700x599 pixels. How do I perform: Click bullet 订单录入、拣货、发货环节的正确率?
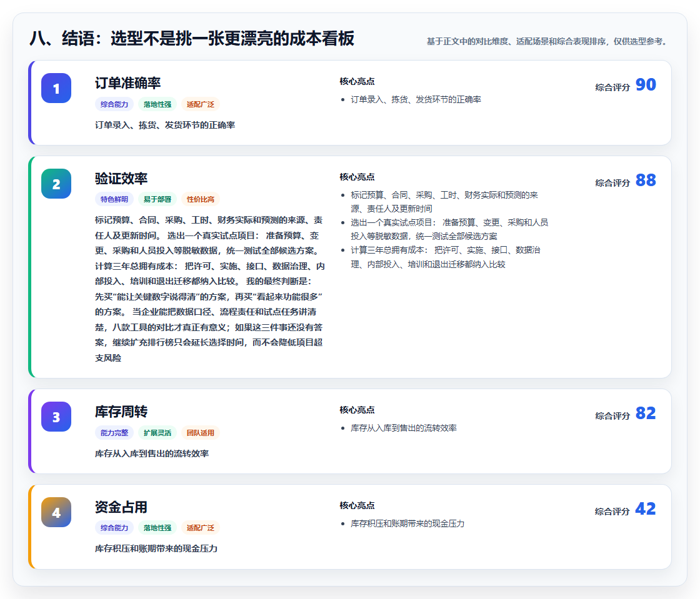tap(416, 99)
